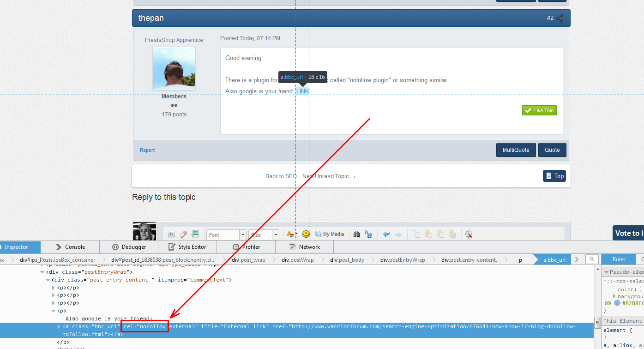The image size is (644, 349).
Task: Open the Next Unread Topic link
Action: [329, 176]
